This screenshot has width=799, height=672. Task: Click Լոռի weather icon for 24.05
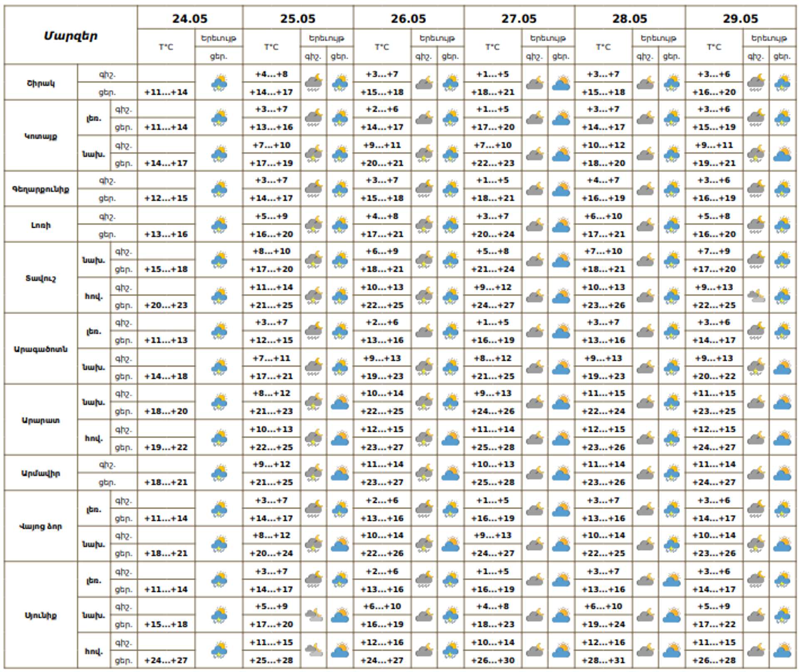(x=219, y=225)
